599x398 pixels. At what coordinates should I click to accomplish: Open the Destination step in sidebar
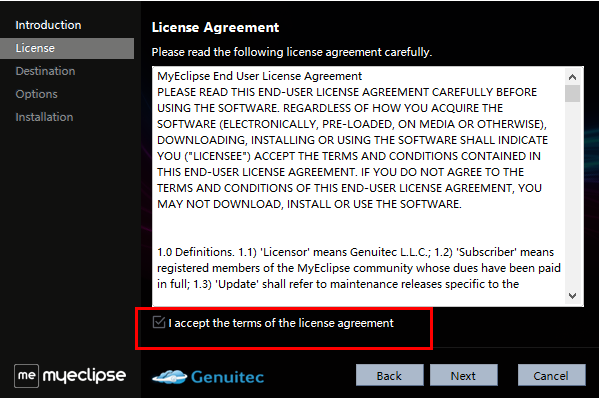tap(45, 71)
